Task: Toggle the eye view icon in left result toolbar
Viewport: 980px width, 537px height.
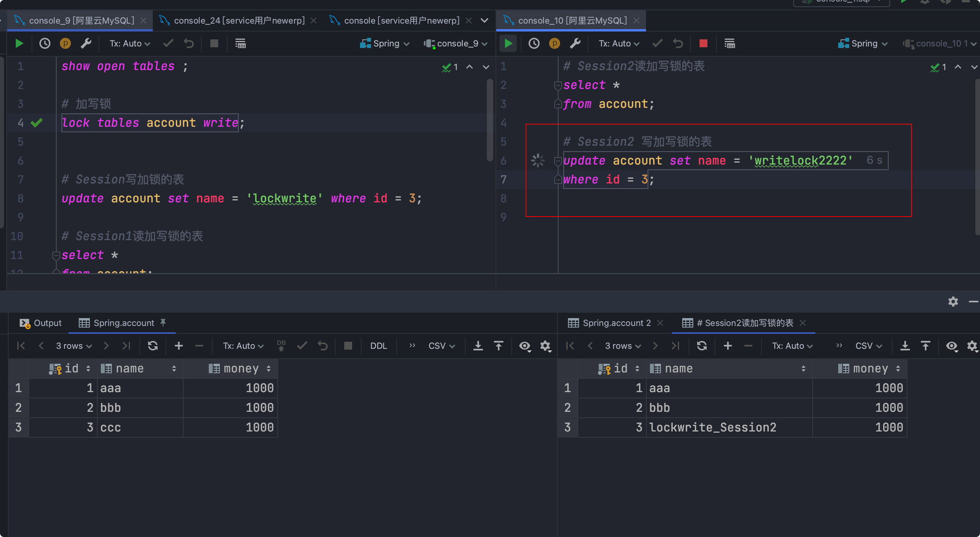Action: pyautogui.click(x=525, y=346)
